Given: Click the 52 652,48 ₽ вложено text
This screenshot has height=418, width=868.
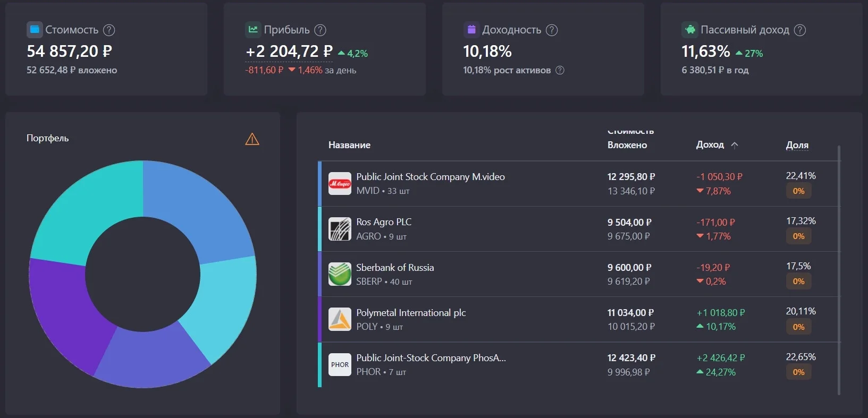Looking at the screenshot, I should coord(72,70).
